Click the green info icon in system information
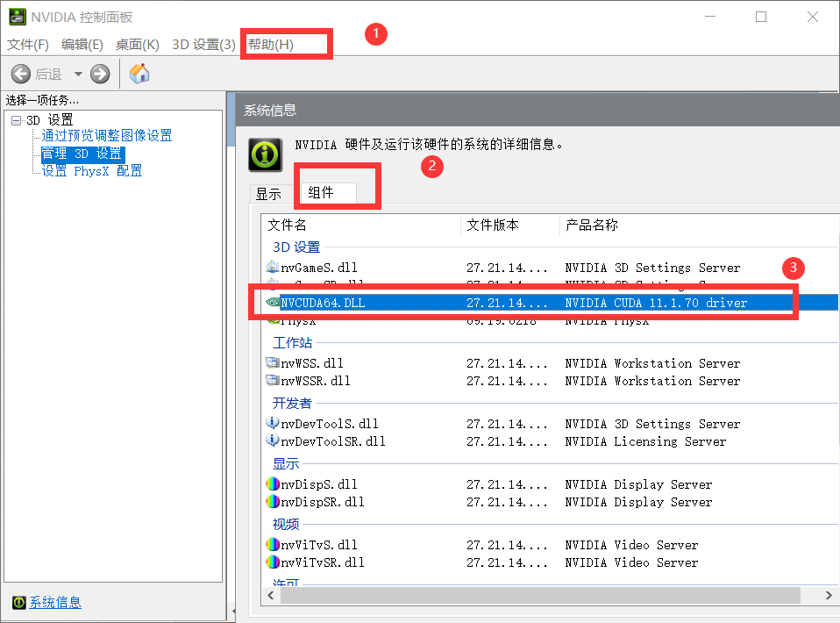Image resolution: width=840 pixels, height=623 pixels. point(264,154)
